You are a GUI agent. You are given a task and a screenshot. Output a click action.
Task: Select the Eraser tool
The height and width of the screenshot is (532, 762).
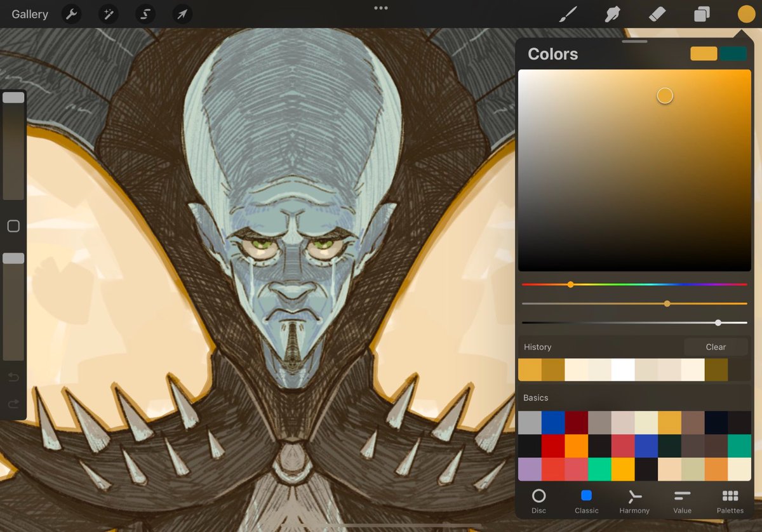(657, 14)
